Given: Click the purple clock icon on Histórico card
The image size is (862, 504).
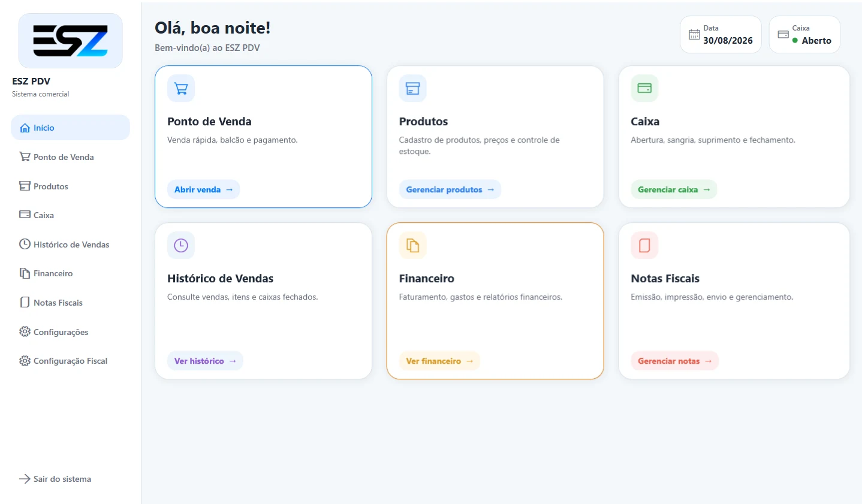Looking at the screenshot, I should [181, 245].
